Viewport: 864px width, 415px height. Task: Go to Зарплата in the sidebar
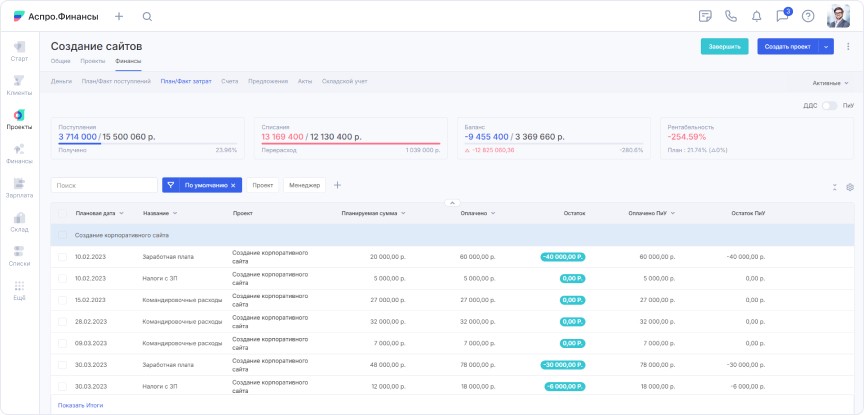(19, 187)
